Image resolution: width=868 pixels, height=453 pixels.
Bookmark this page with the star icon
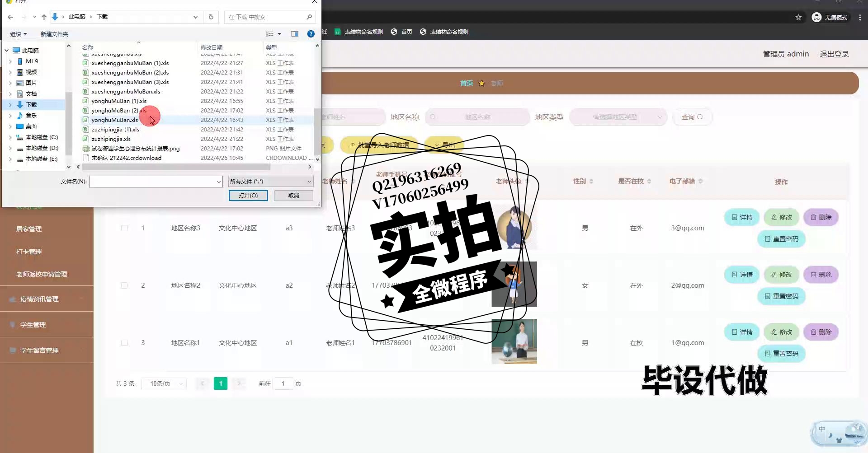(x=798, y=17)
